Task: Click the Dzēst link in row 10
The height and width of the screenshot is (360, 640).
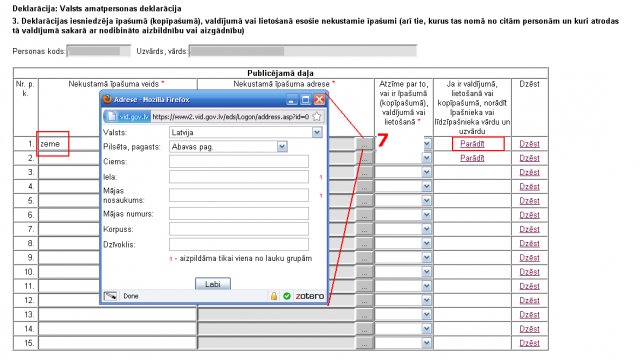Action: pos(529,272)
